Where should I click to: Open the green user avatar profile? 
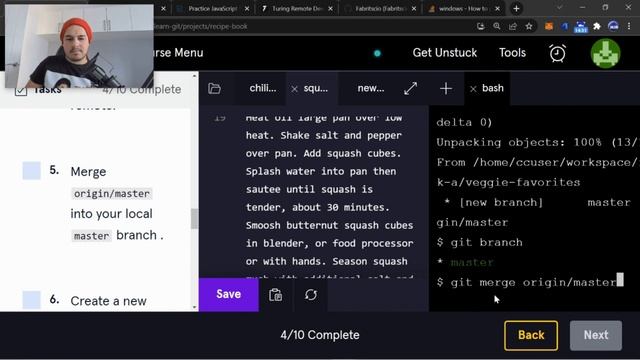[x=606, y=53]
